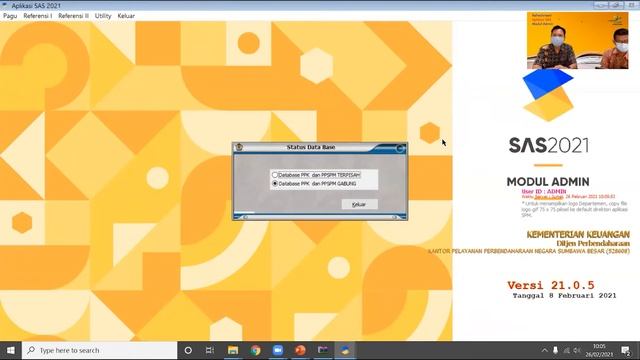Open Cortana circle icon

point(188,350)
